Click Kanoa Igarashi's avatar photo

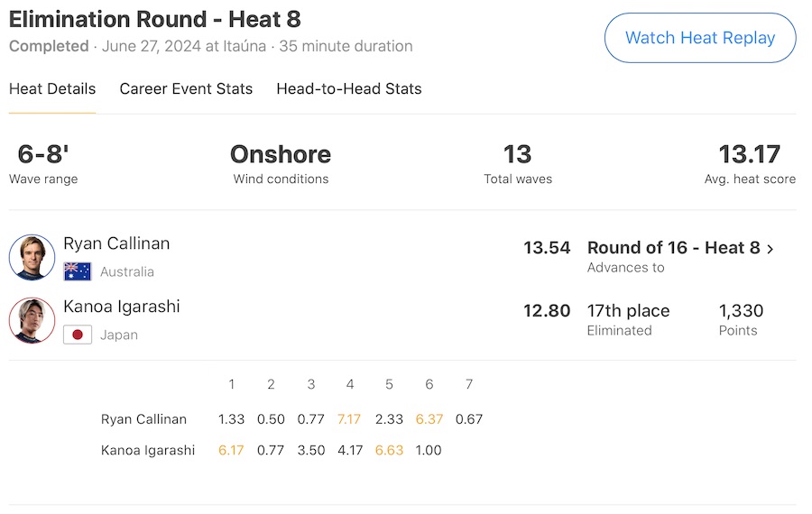32,320
